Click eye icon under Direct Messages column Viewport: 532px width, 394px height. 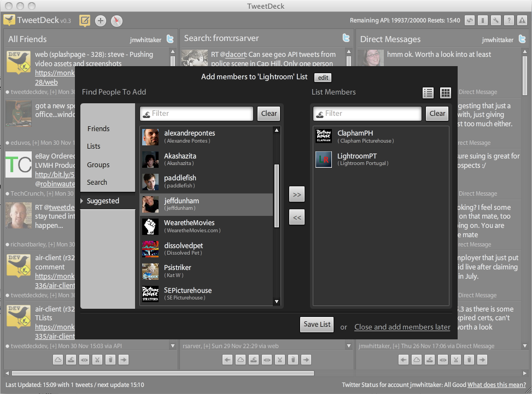[x=443, y=360]
